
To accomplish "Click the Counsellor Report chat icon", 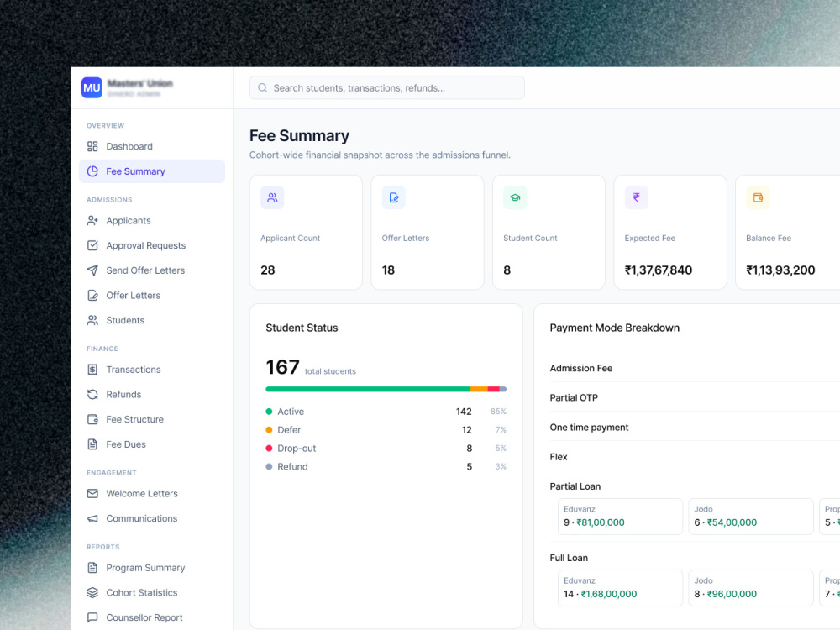I will pyautogui.click(x=92, y=617).
